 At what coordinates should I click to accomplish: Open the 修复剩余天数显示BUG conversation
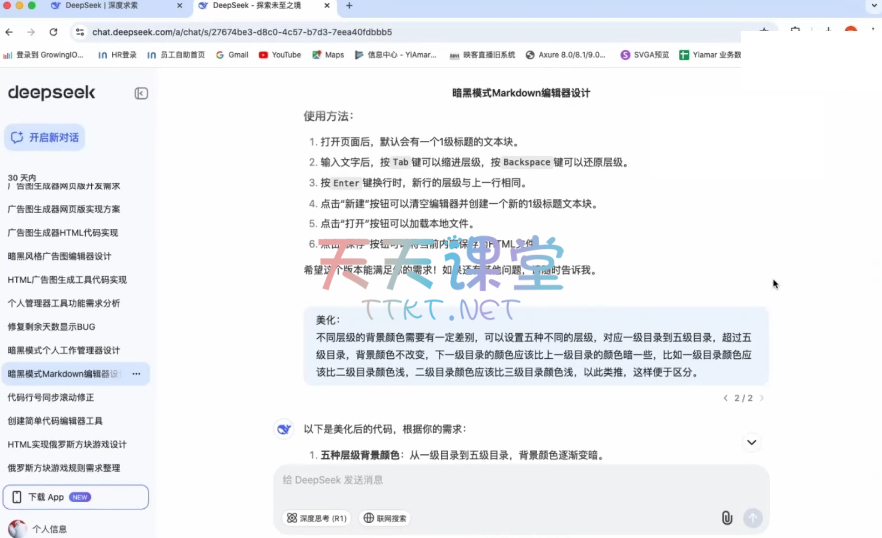[51, 327]
